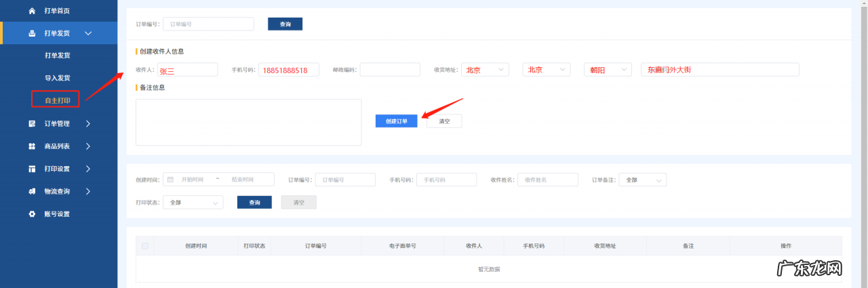Focus the 收件人 input with 张三
The width and height of the screenshot is (868, 288).
[x=187, y=70]
